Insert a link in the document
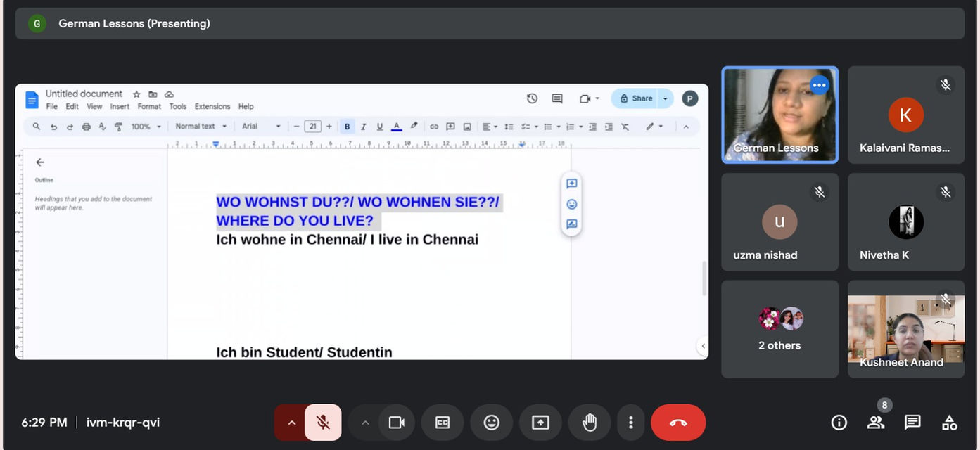This screenshot has height=450, width=980. tap(434, 127)
